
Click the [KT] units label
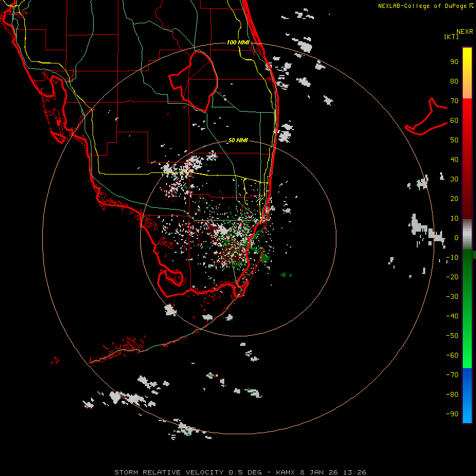[452, 36]
